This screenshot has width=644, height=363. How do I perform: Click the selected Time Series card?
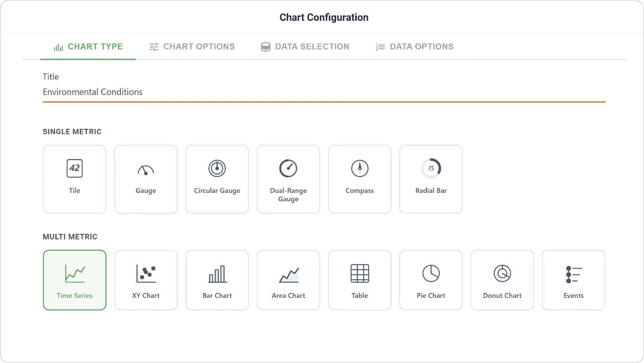point(74,280)
